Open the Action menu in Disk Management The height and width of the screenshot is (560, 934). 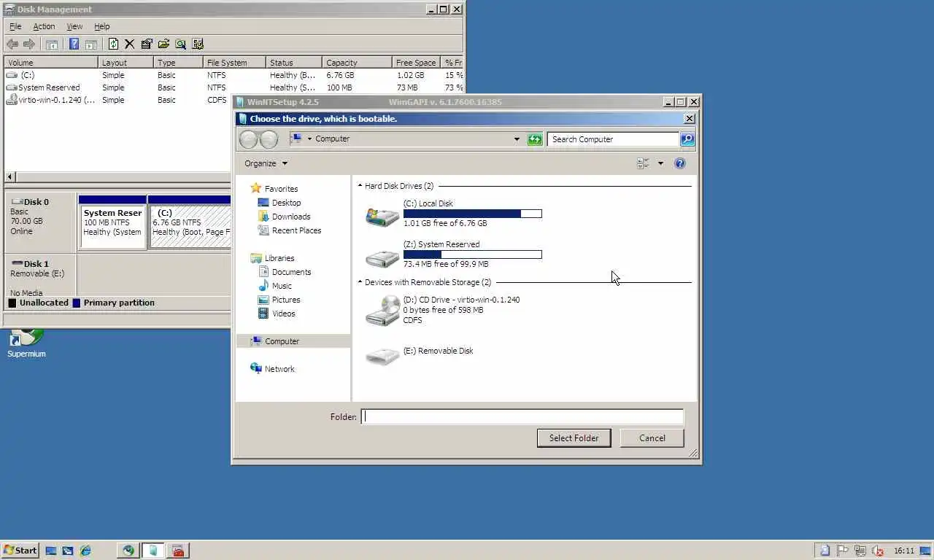point(44,26)
